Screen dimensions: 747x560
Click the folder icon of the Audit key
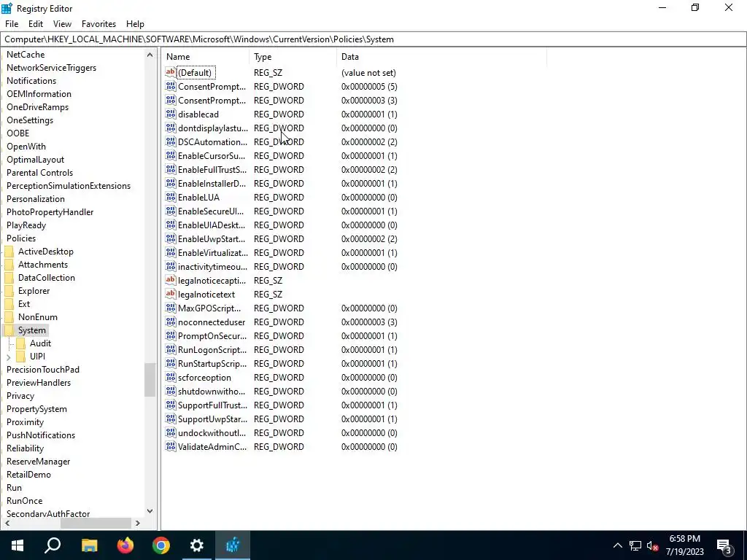pyautogui.click(x=21, y=343)
